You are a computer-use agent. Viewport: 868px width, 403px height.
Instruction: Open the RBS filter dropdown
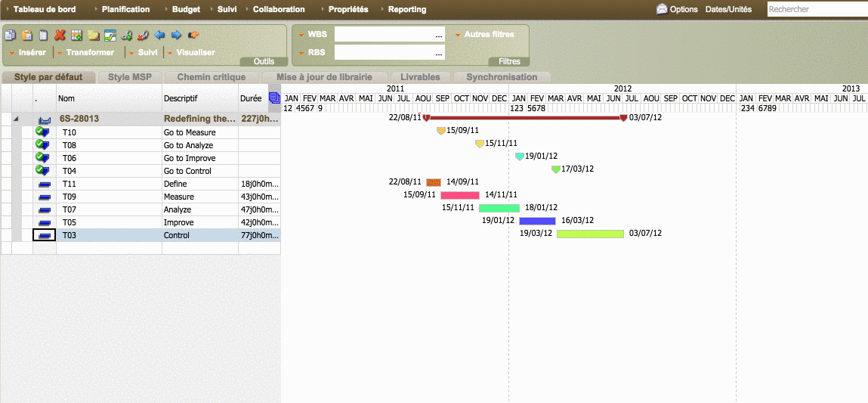point(313,53)
